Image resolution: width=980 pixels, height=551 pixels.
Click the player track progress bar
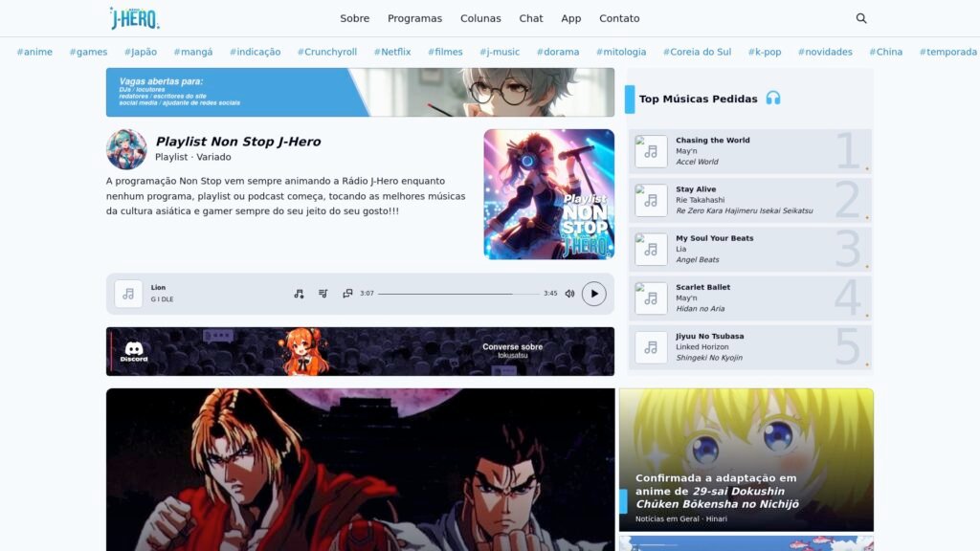point(458,294)
